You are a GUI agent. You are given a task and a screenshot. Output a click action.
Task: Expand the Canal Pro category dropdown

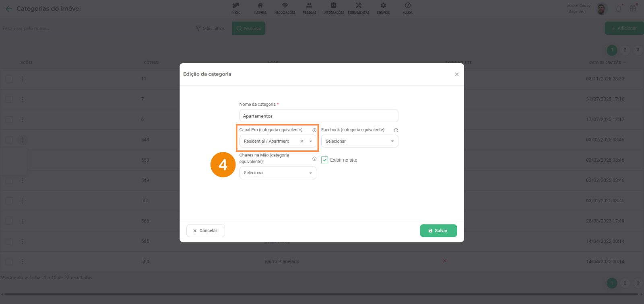310,141
